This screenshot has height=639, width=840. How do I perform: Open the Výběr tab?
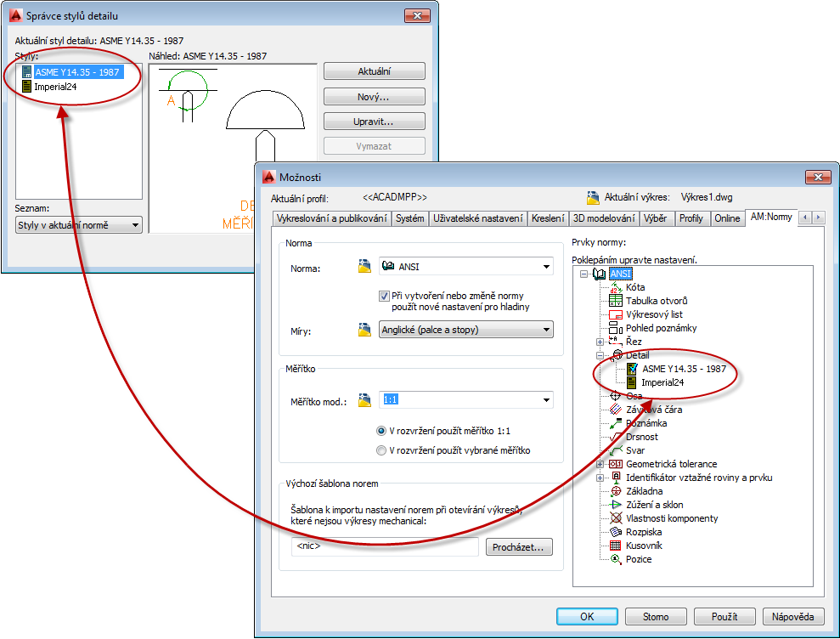(655, 218)
